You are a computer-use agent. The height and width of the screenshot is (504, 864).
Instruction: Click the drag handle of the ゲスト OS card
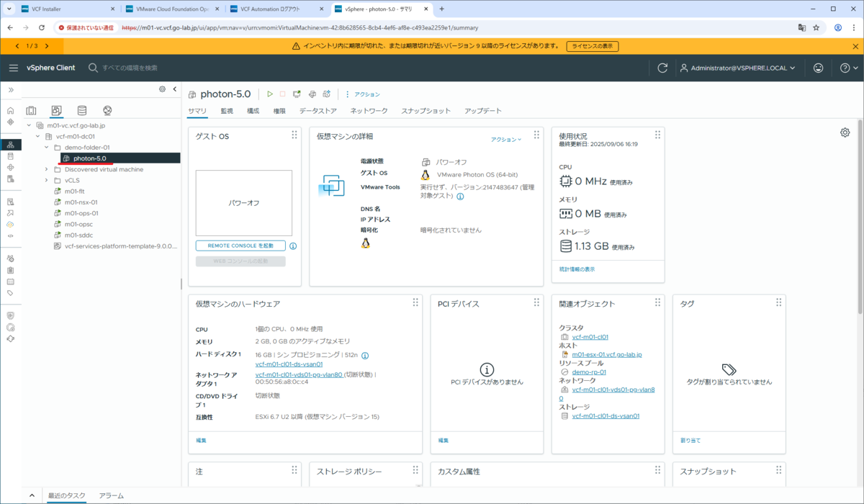[x=294, y=135]
